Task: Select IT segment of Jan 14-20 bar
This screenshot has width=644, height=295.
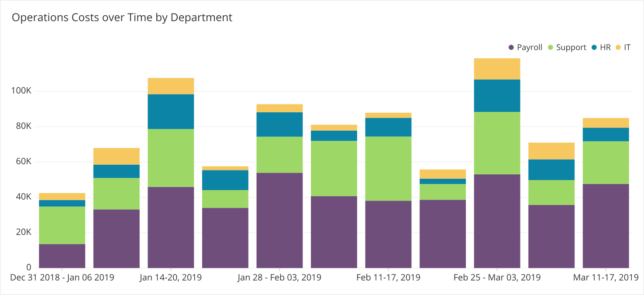Action: coord(171,86)
